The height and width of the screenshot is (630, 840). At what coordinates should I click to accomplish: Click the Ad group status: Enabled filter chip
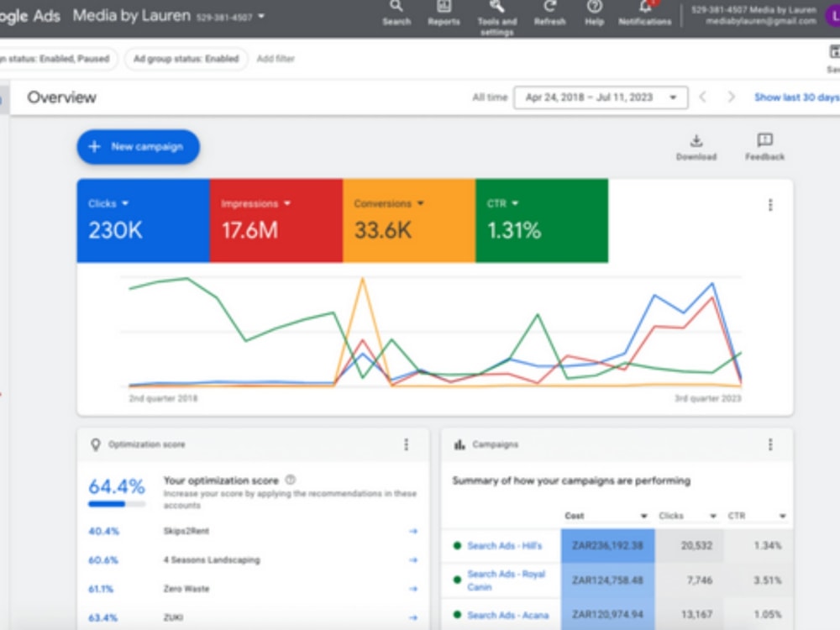coord(186,59)
